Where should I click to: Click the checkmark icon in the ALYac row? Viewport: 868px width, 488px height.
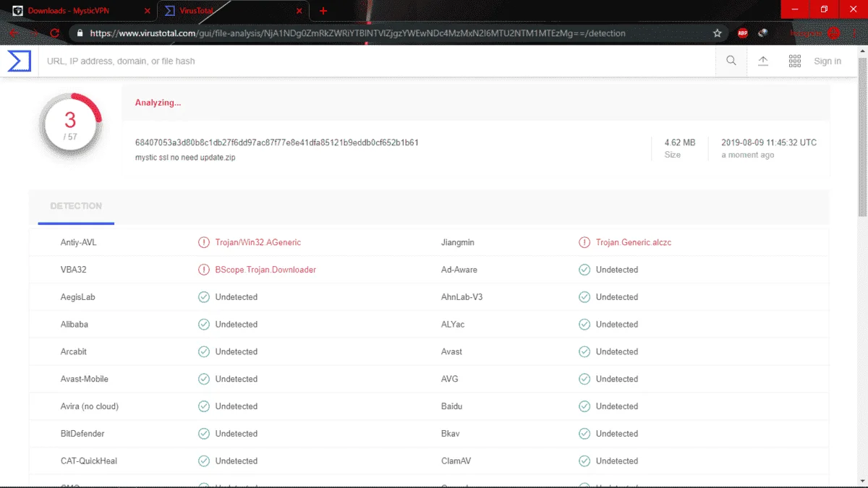pyautogui.click(x=584, y=325)
